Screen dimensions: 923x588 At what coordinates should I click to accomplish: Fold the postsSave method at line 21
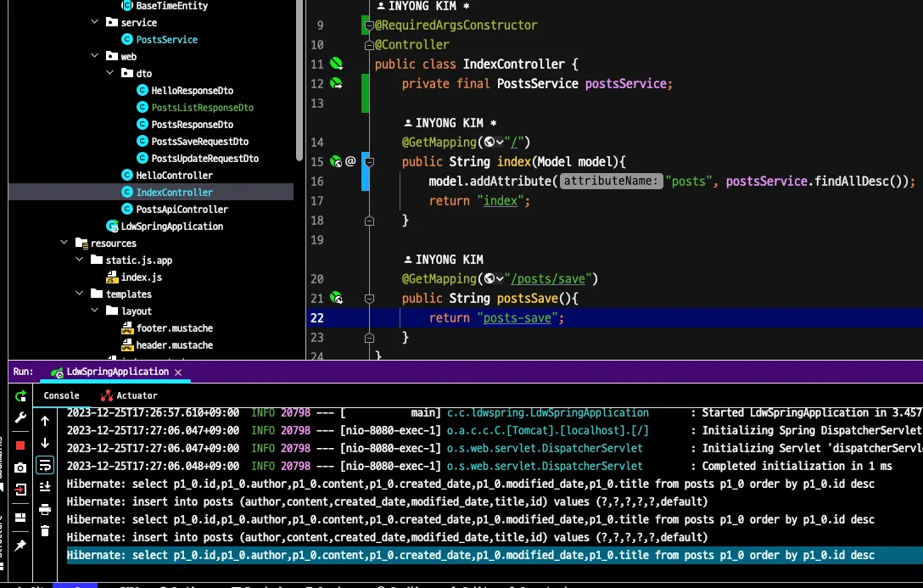click(x=369, y=299)
